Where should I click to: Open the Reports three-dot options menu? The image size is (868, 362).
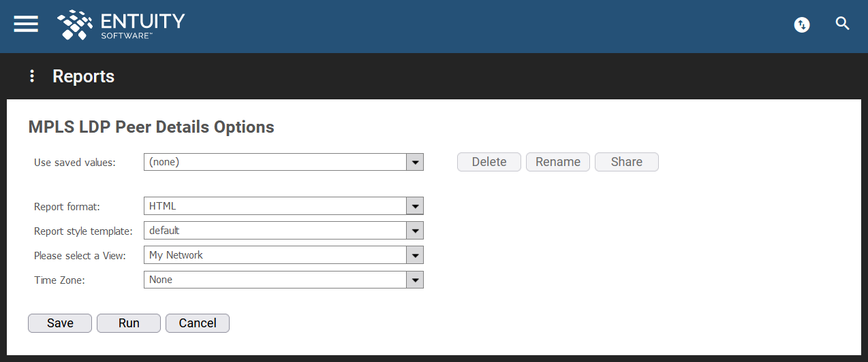[x=31, y=76]
